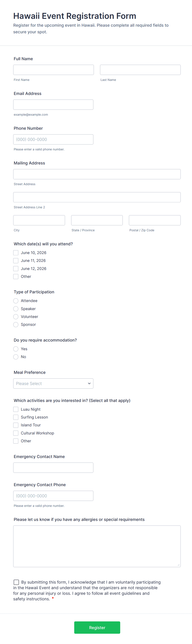Focus the Email Address field
This screenshot has height=644, width=192.
pos(53,104)
